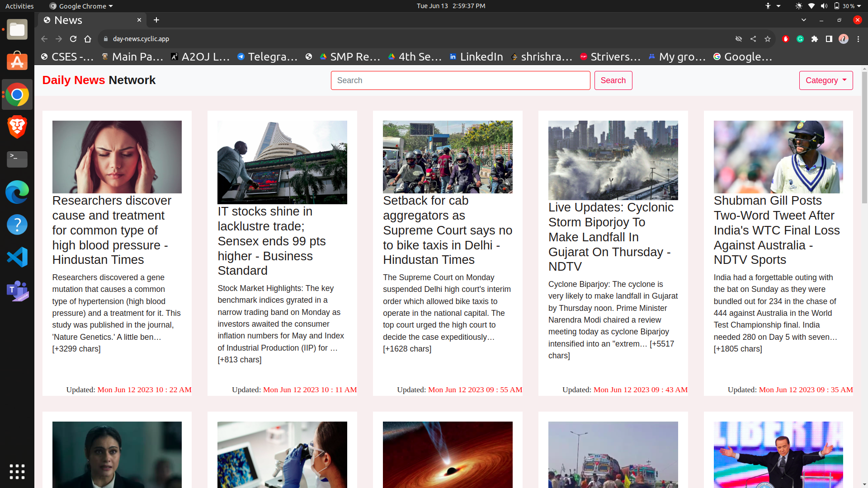Open the Google... bookmark
The height and width of the screenshot is (488, 868).
click(743, 56)
